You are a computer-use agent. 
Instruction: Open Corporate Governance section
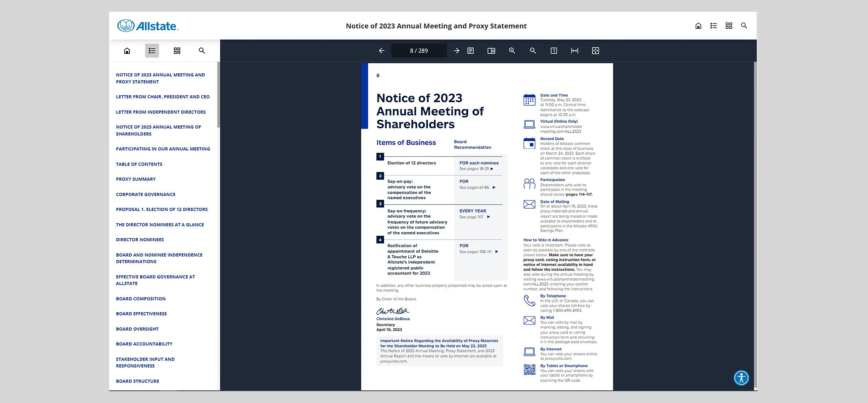tap(146, 194)
